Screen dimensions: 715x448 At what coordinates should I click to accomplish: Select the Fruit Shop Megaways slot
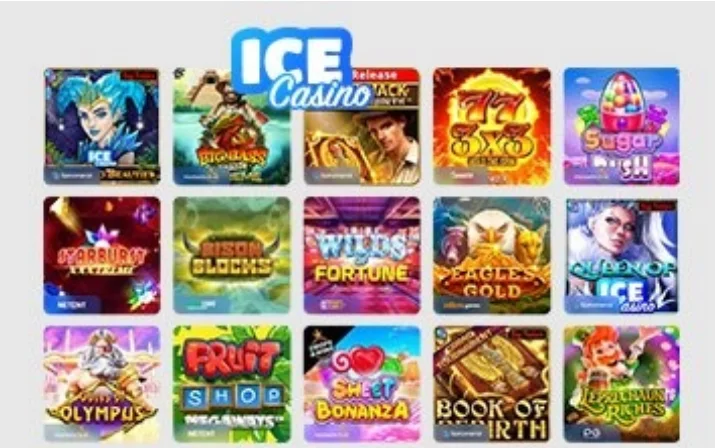pyautogui.click(x=232, y=384)
